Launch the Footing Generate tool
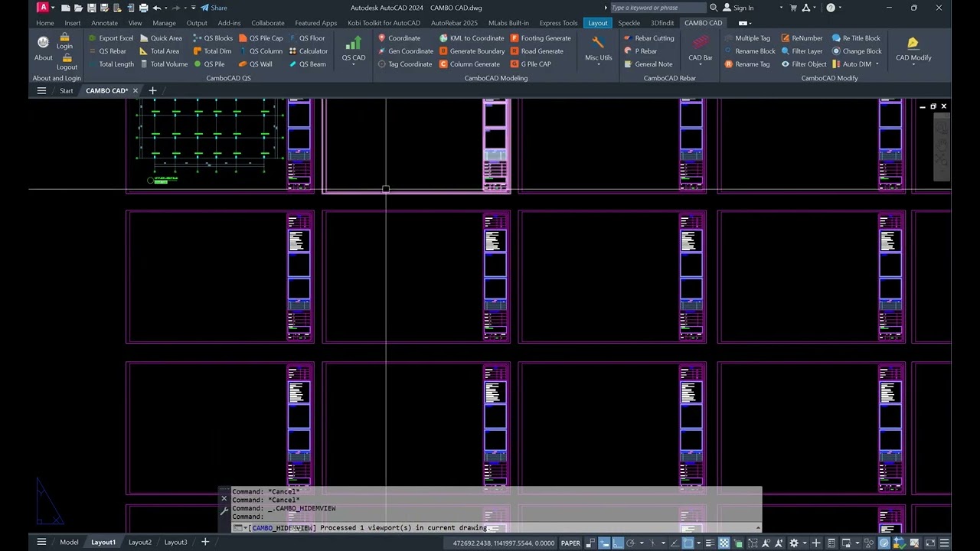The image size is (980, 551). [x=541, y=38]
